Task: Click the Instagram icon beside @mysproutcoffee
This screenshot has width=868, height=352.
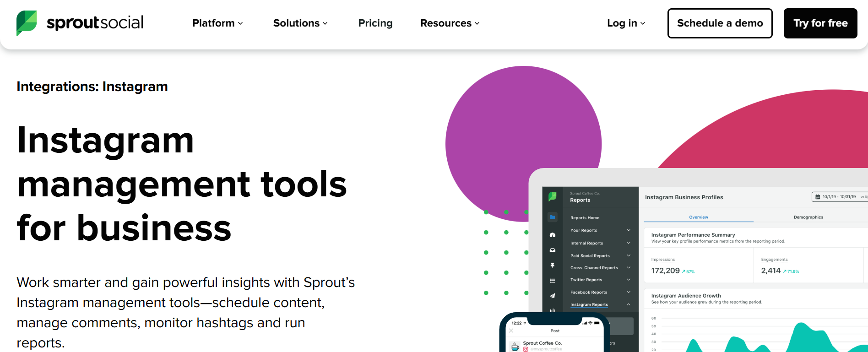Action: pos(526,349)
